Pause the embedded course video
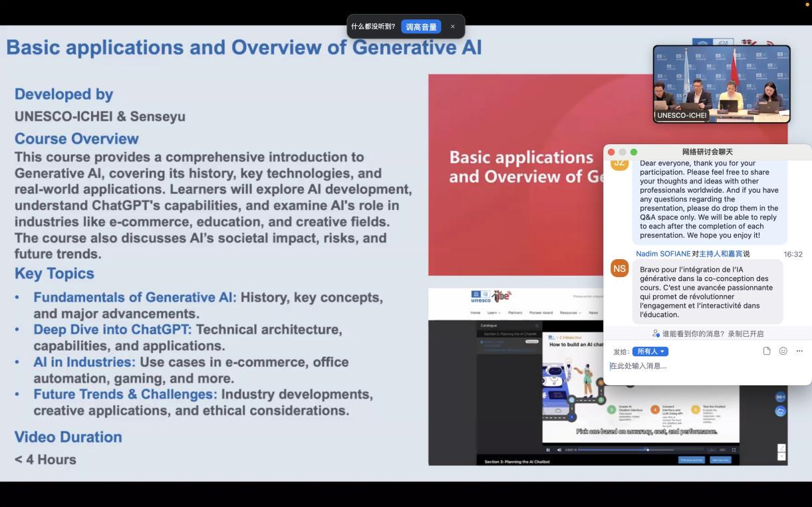 click(548, 450)
